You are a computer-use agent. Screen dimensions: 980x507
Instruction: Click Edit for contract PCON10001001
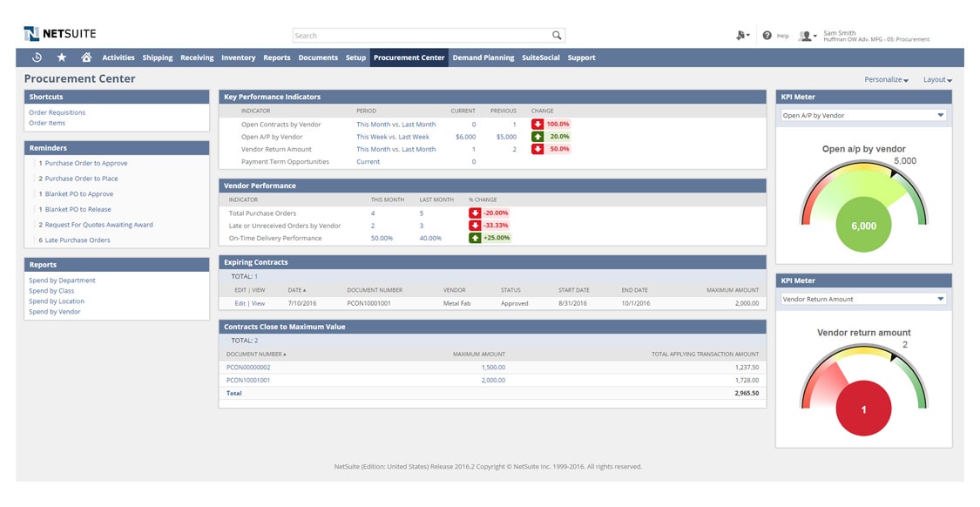point(240,303)
